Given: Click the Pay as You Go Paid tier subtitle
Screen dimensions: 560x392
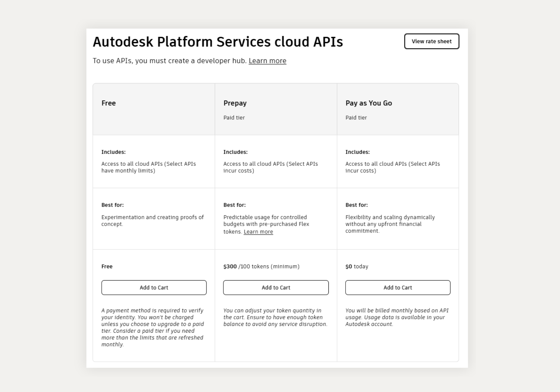Looking at the screenshot, I should (356, 118).
